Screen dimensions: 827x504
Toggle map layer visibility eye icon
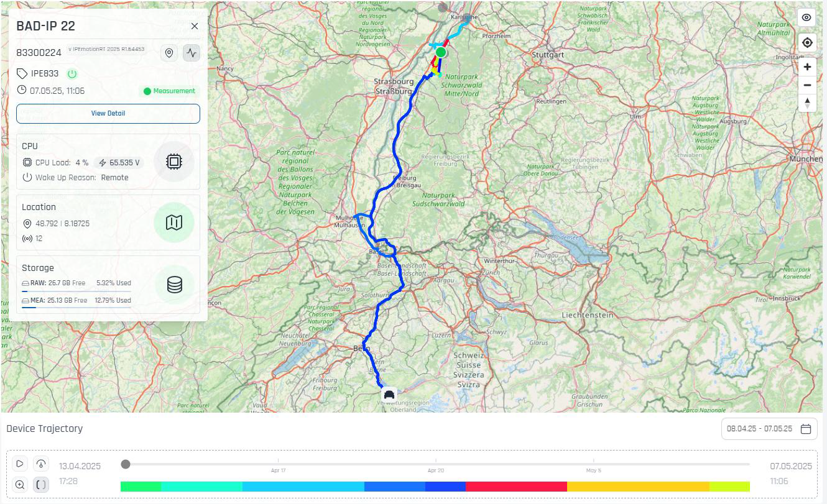[x=806, y=17]
